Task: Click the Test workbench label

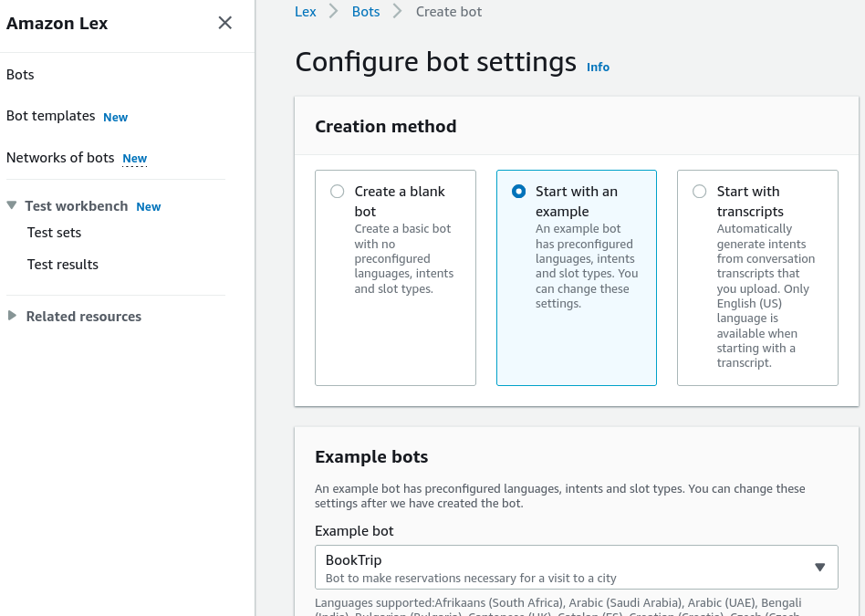Action: (76, 206)
